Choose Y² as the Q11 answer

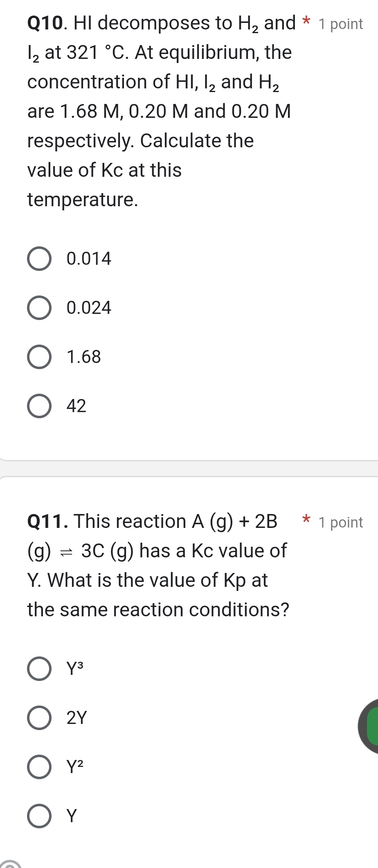[x=40, y=767]
